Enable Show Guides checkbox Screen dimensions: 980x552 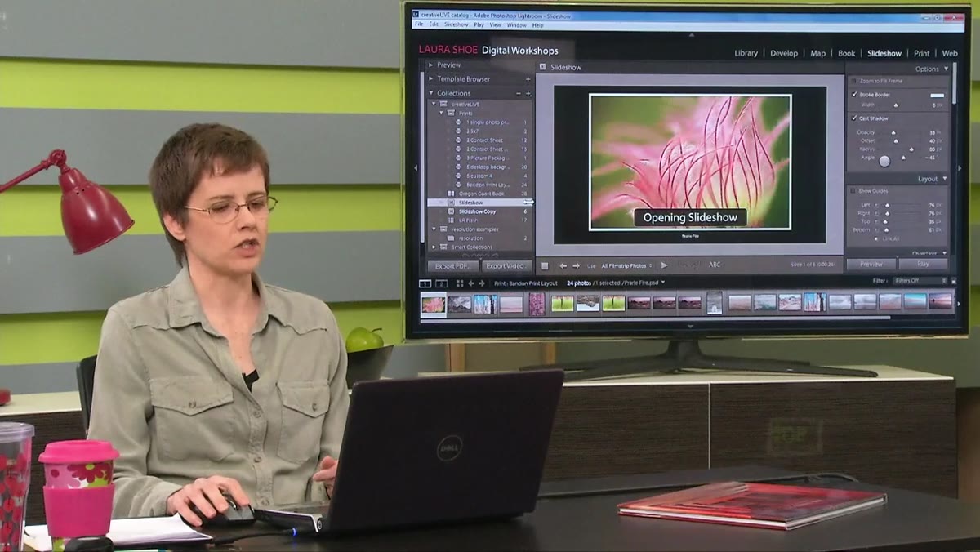[x=854, y=191]
